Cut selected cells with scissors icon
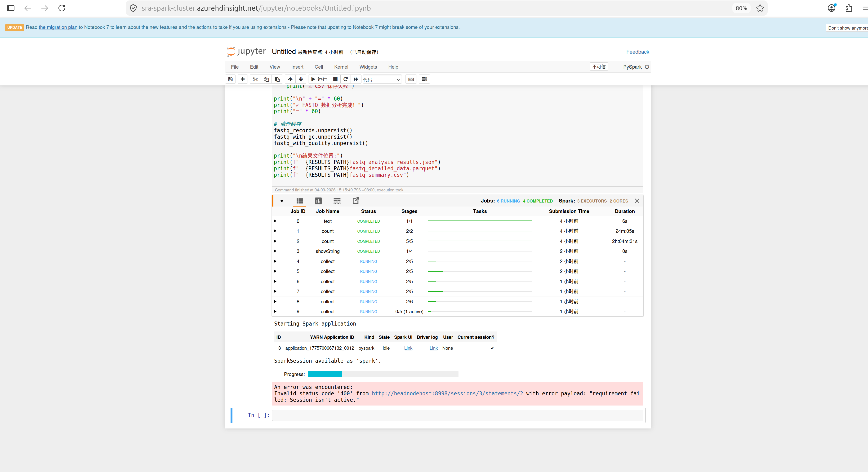The width and height of the screenshot is (868, 472). tap(255, 79)
